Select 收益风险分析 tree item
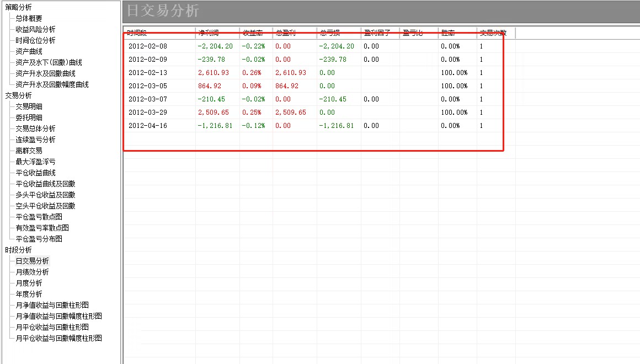This screenshot has width=640, height=364. tap(35, 29)
